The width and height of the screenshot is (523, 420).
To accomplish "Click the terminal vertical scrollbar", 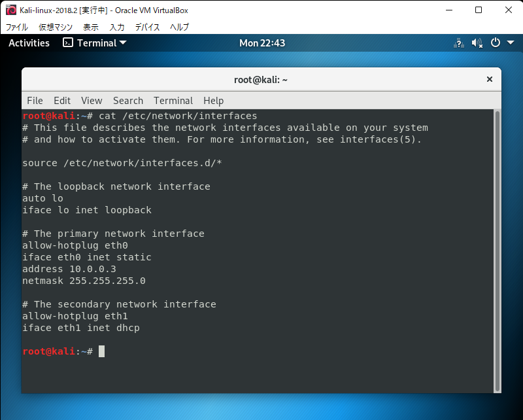I will 498,251.
